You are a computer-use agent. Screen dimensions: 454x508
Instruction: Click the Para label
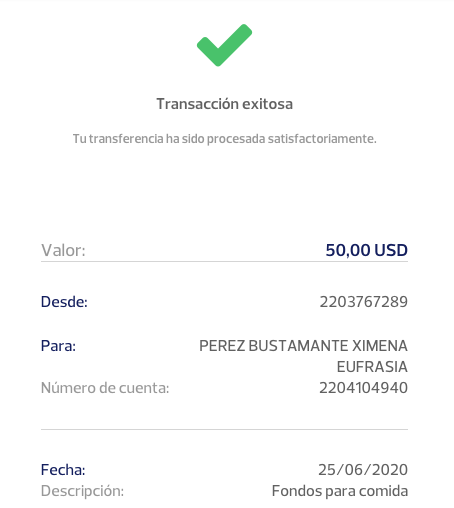58,346
